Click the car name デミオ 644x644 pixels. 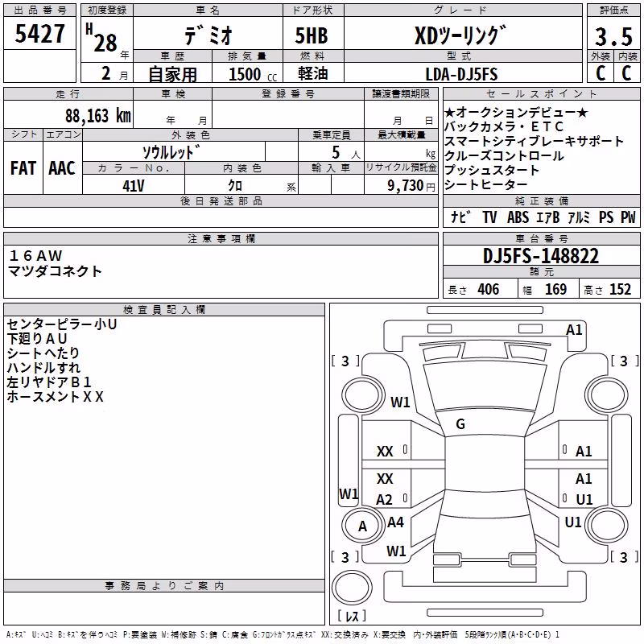208,35
